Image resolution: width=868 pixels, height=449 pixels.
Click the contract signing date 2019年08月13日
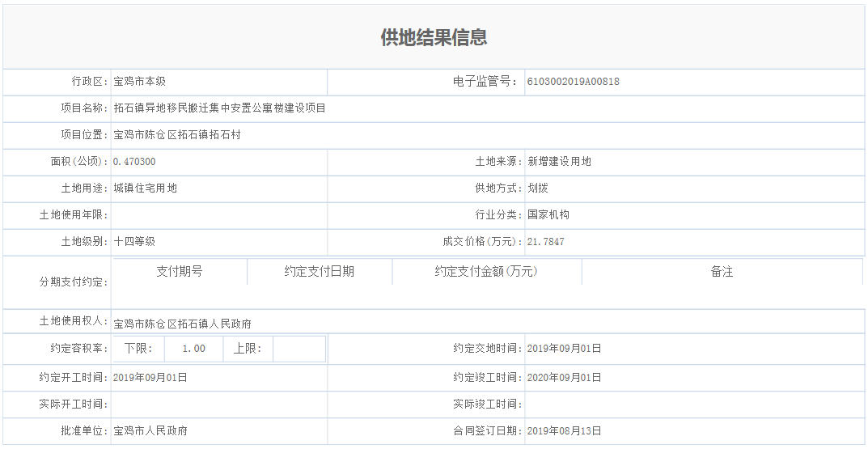pos(564,431)
